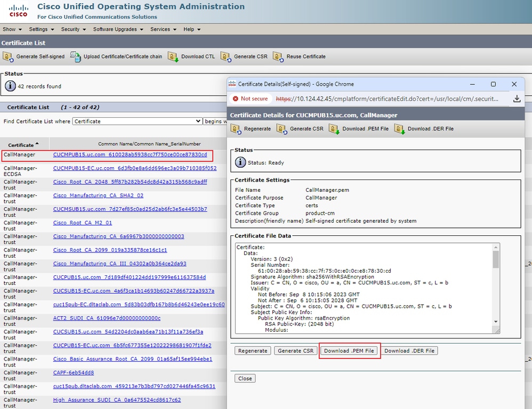The image size is (532, 409).
Task: Click the popup toolbar Download .PEM File icon
Action: [334, 129]
